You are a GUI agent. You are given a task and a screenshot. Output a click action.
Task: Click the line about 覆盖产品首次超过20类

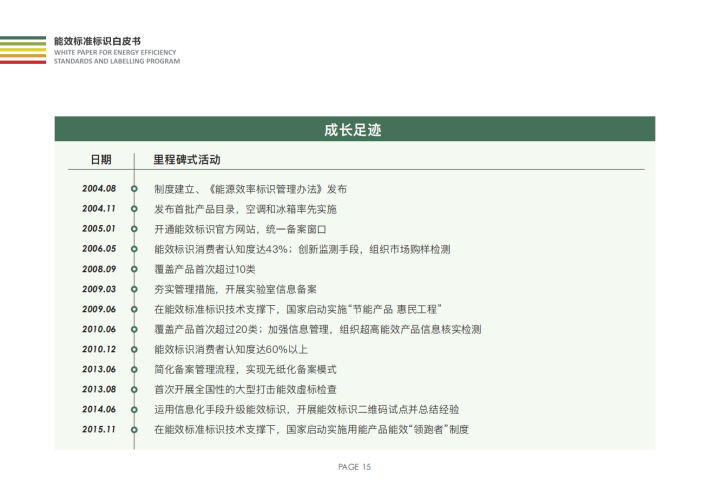click(317, 329)
